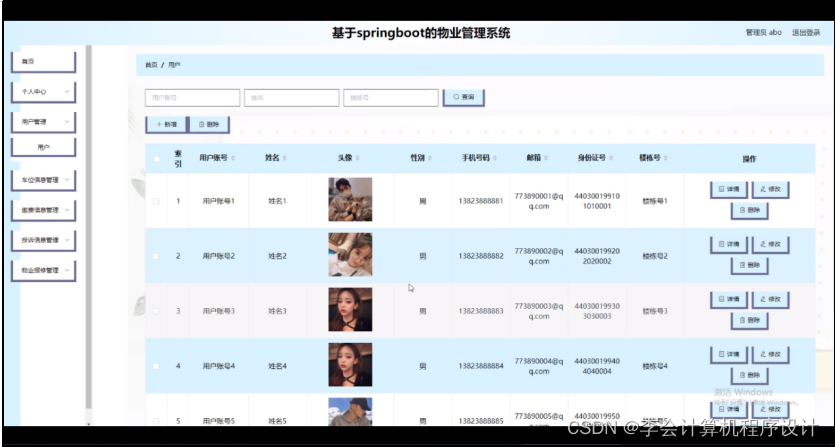Tick the select-all checkbox in table header
The height and width of the screenshot is (447, 835).
(x=156, y=159)
